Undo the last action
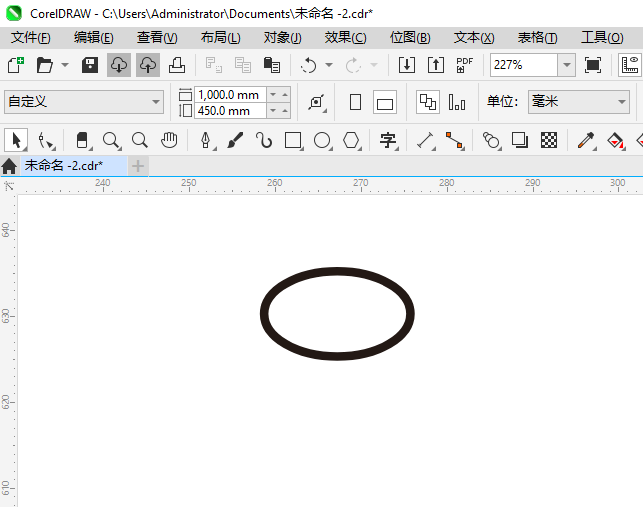This screenshot has width=643, height=507. [308, 65]
